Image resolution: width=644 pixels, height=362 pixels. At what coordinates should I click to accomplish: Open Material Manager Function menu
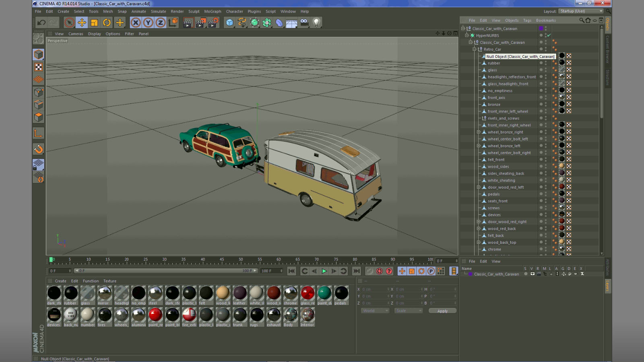(91, 281)
